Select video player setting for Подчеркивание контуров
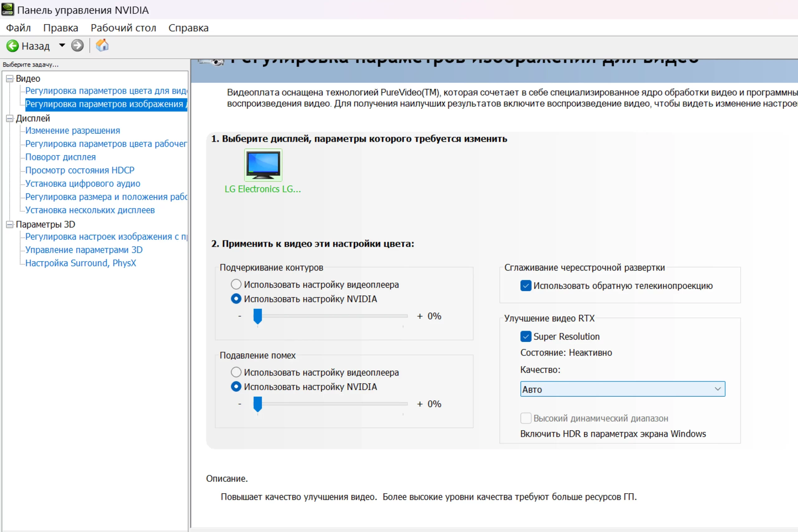Viewport: 798px width, 532px height. 236,284
